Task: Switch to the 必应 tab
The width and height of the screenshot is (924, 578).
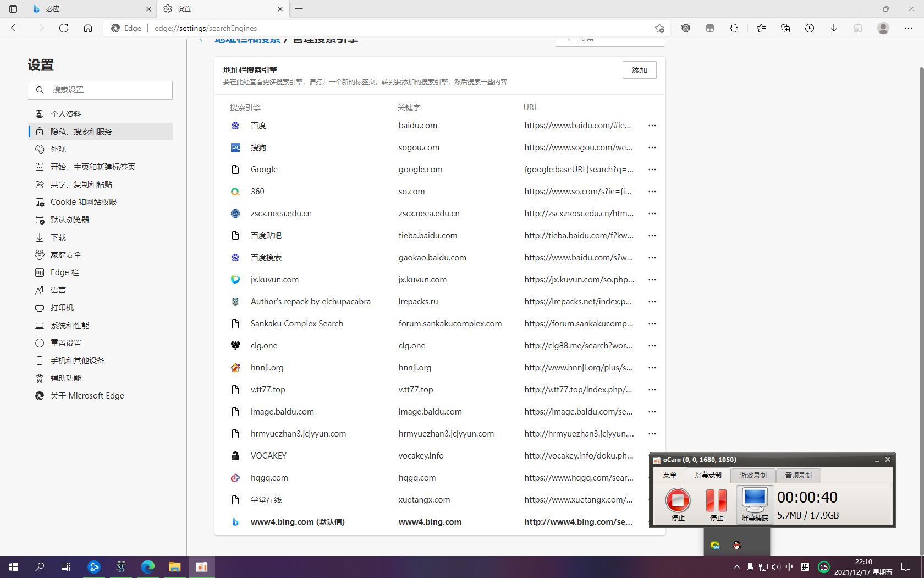Action: pyautogui.click(x=92, y=9)
